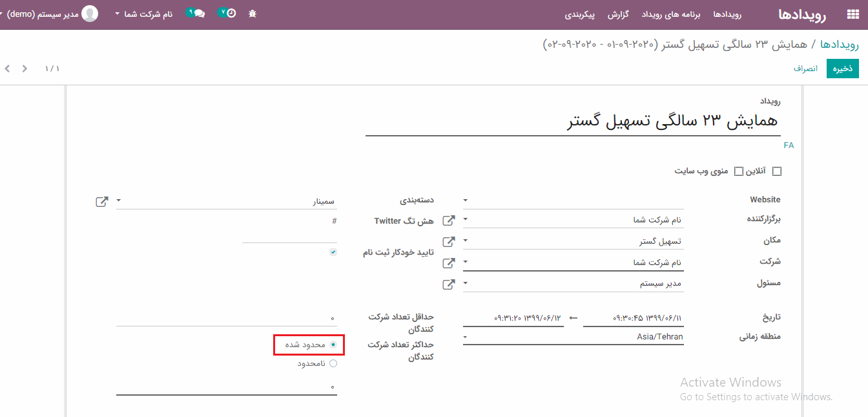Open the apps grid menu icon
This screenshot has width=868, height=417.
pos(852,14)
